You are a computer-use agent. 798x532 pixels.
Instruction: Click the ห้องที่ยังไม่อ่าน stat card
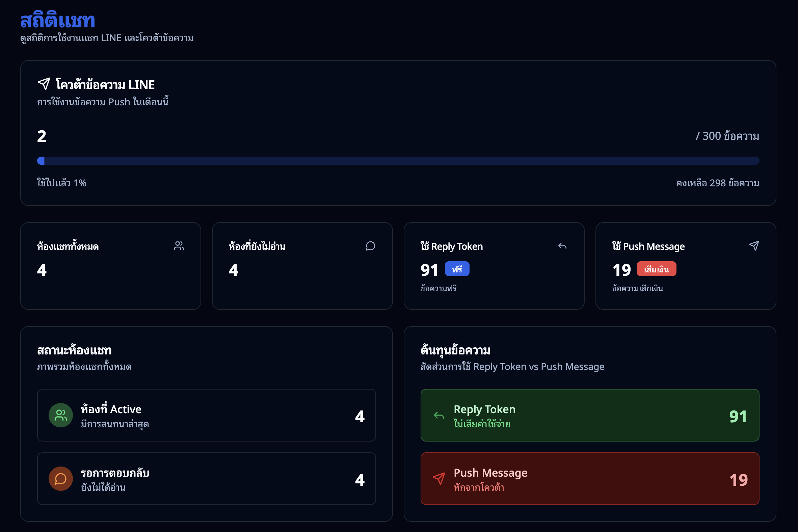302,266
